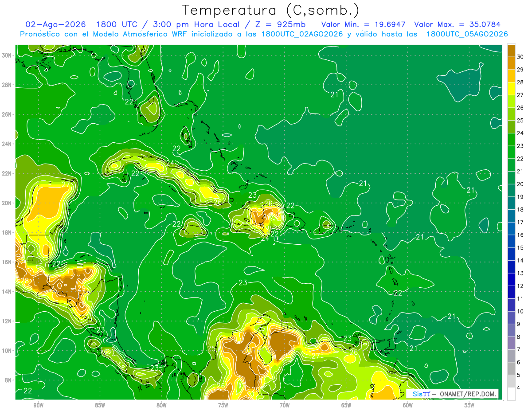The image size is (532, 411).
Task: Click the Sisπ ONAMET/REP.DOM. logo box
Action: click(452, 394)
